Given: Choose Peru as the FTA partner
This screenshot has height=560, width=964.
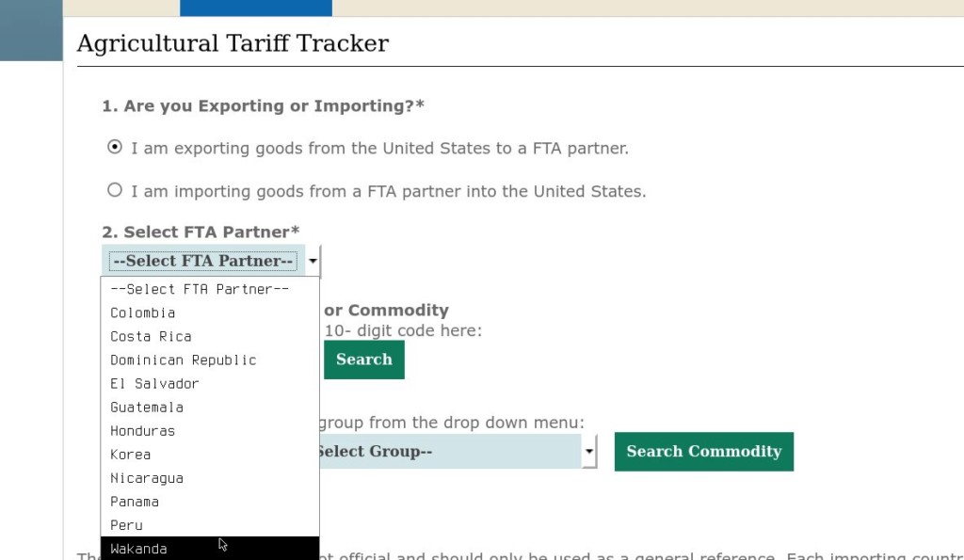Looking at the screenshot, I should pyautogui.click(x=127, y=525).
